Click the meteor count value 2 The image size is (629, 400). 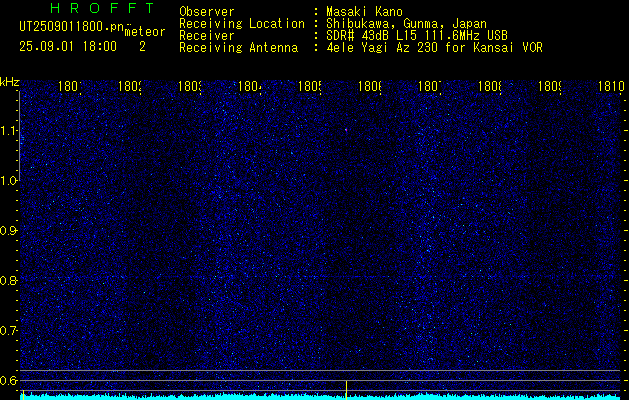pyautogui.click(x=142, y=47)
